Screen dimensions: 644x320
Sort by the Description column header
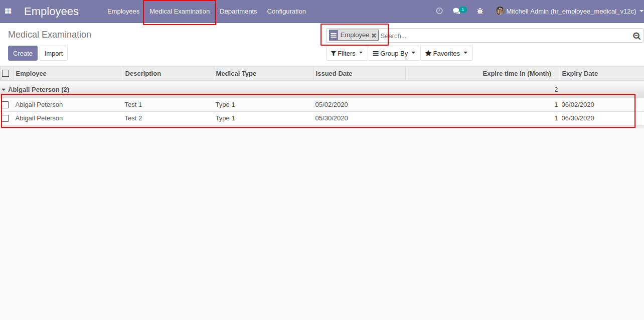(169, 73)
